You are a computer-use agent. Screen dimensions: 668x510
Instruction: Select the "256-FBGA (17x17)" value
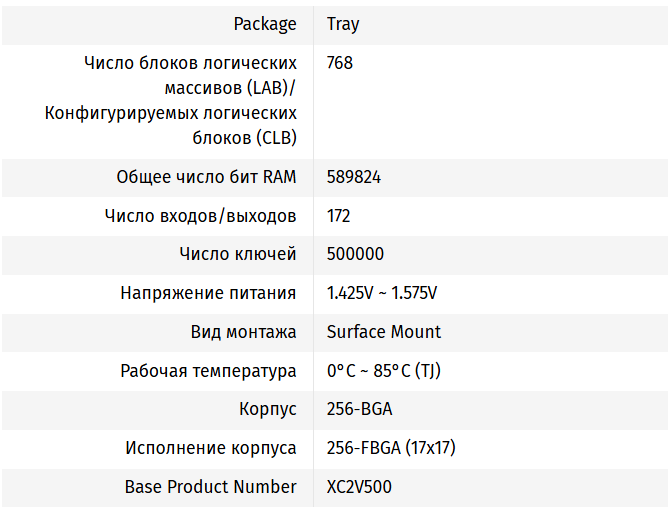pyautogui.click(x=391, y=448)
